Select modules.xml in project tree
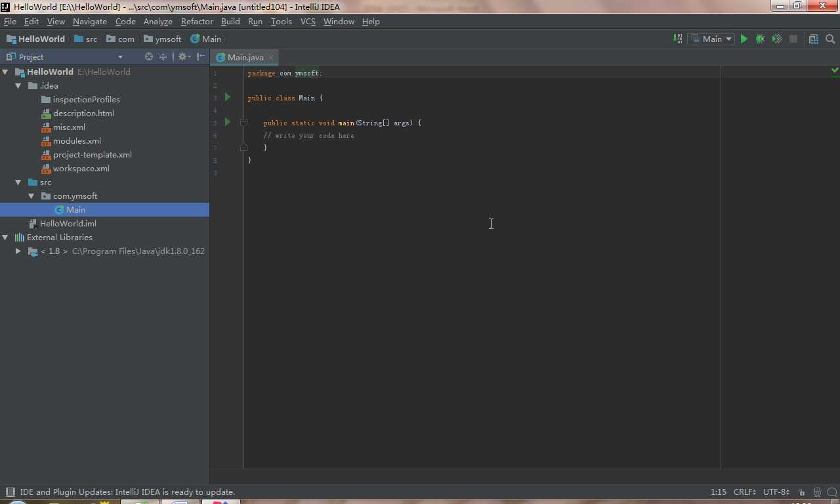840x504 pixels. [77, 140]
